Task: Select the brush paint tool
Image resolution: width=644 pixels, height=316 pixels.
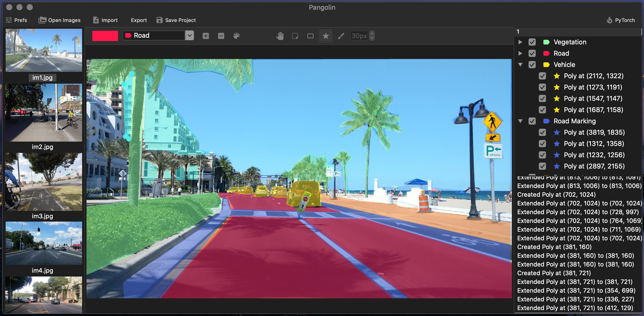Action: click(x=341, y=36)
